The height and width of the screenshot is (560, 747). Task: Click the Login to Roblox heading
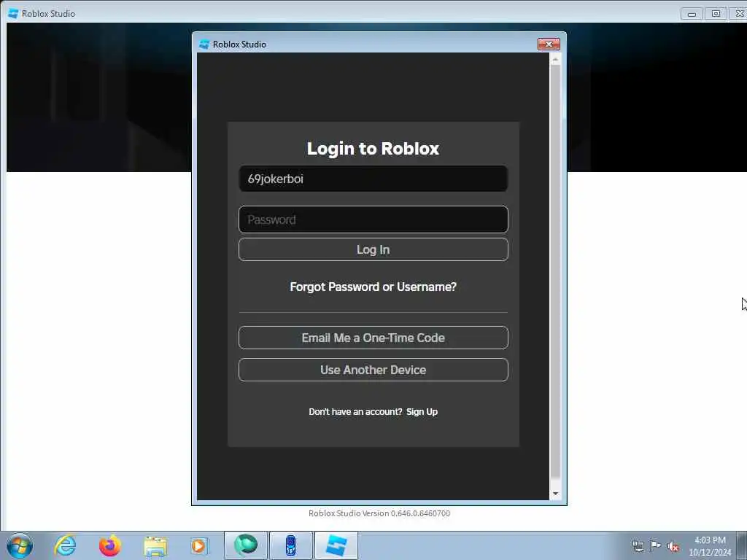373,149
